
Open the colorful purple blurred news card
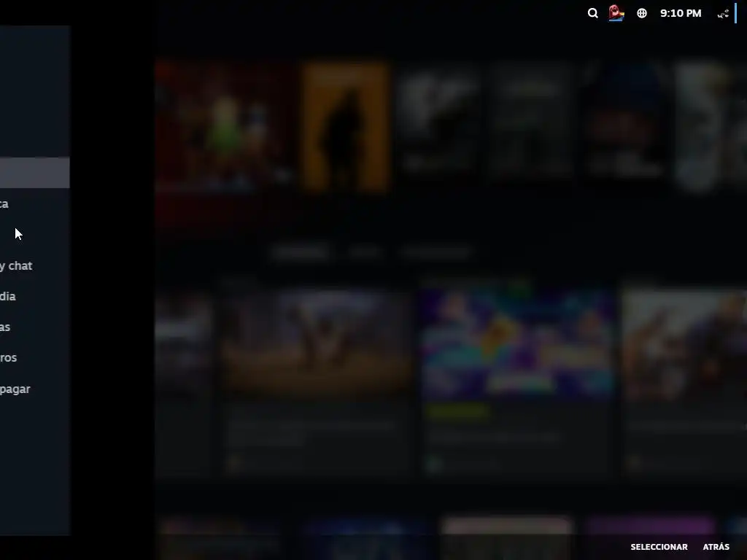[x=517, y=381]
